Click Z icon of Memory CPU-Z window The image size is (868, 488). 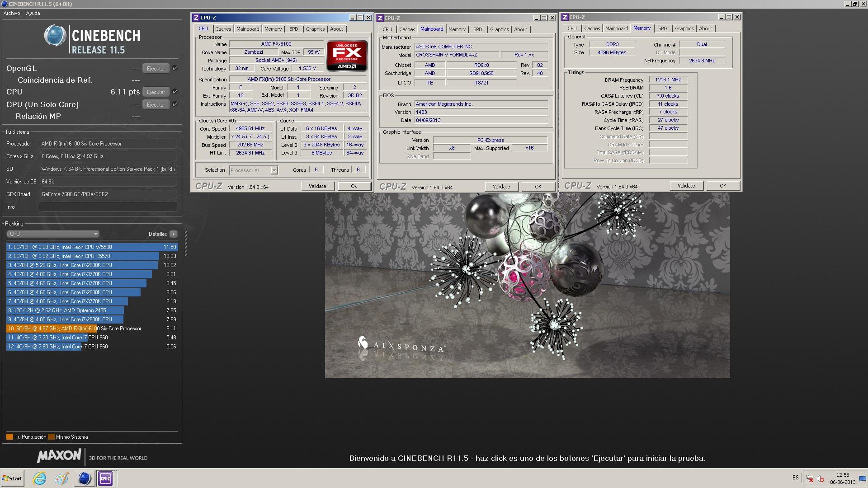point(565,17)
